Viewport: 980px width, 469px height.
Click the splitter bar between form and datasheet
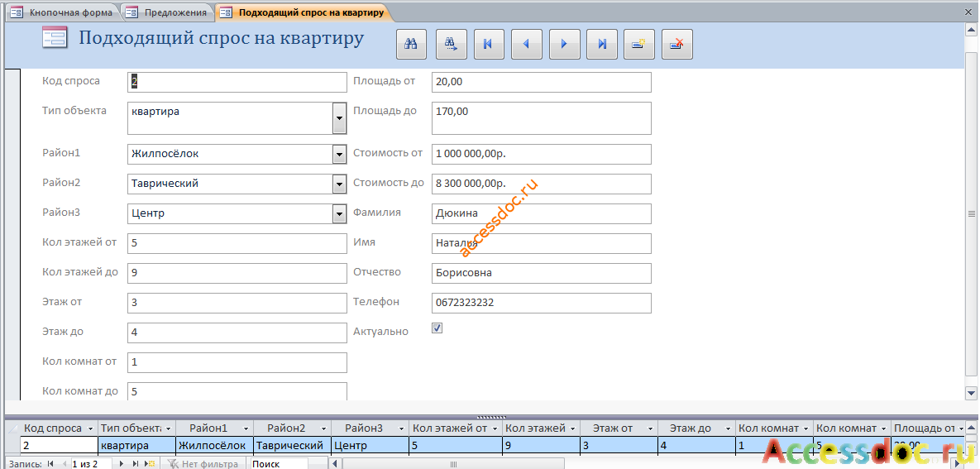click(490, 416)
